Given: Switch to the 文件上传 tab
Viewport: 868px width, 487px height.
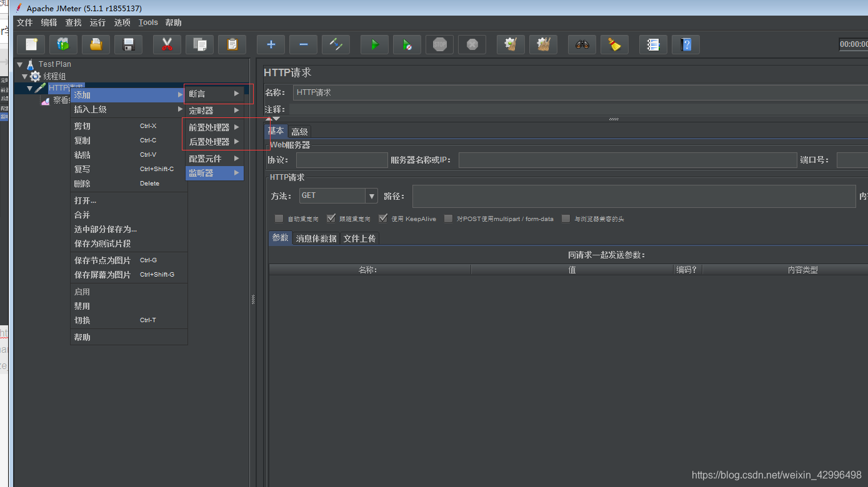Looking at the screenshot, I should click(359, 239).
